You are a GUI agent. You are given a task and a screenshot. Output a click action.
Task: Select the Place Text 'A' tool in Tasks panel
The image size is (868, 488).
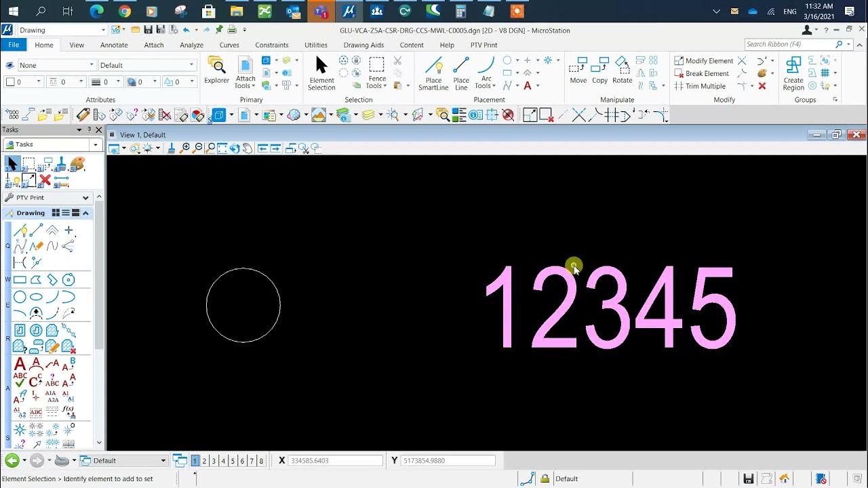(x=20, y=365)
